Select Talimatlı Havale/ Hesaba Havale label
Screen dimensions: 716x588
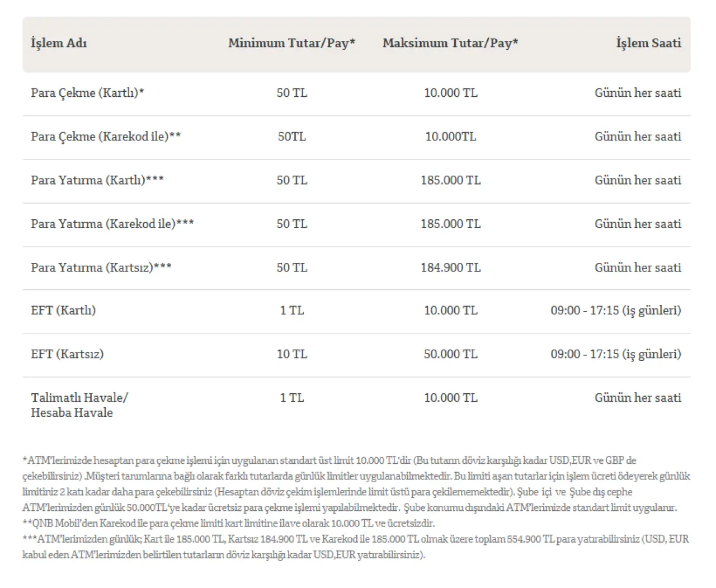(79, 405)
